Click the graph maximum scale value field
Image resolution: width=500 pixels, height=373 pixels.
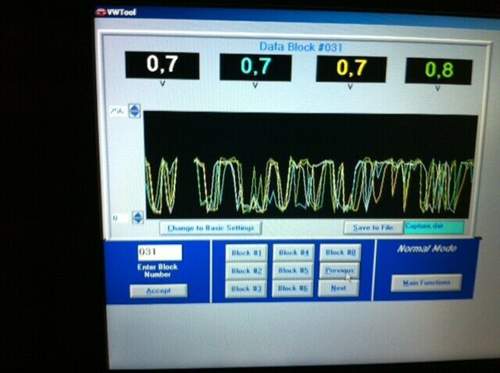click(118, 111)
